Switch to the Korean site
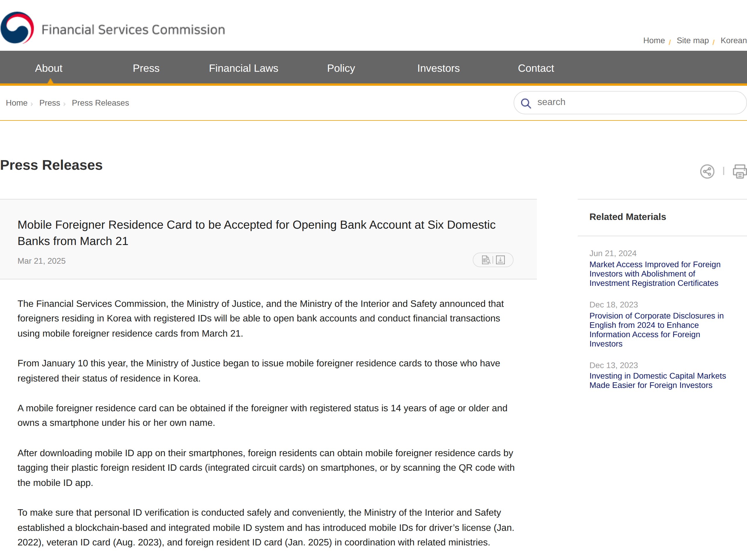Image resolution: width=747 pixels, height=560 pixels. (x=734, y=41)
